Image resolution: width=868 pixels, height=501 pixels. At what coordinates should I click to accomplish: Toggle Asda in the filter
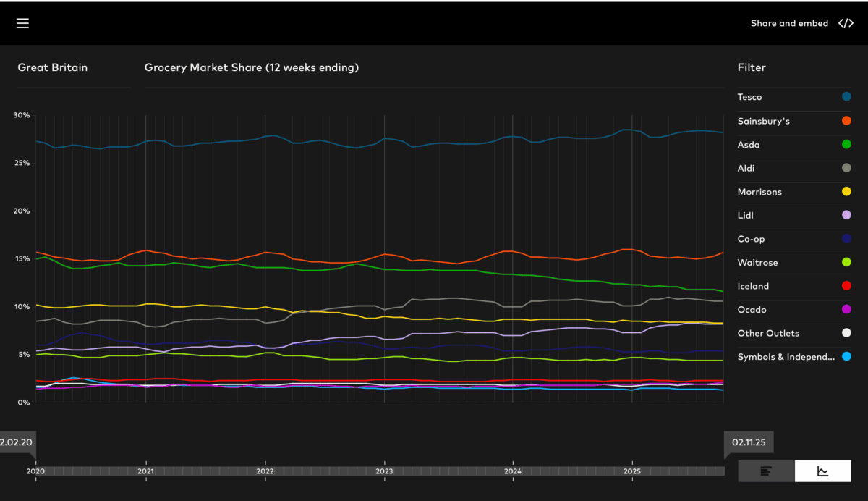coord(846,145)
